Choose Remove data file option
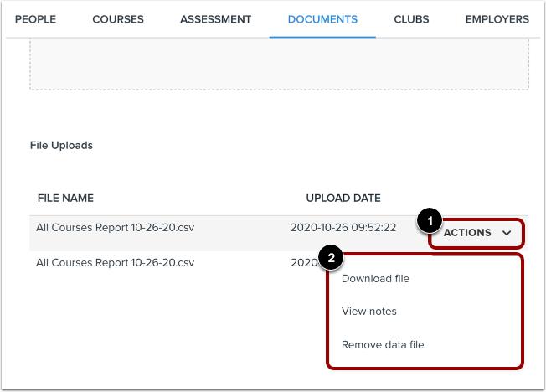 click(x=383, y=344)
